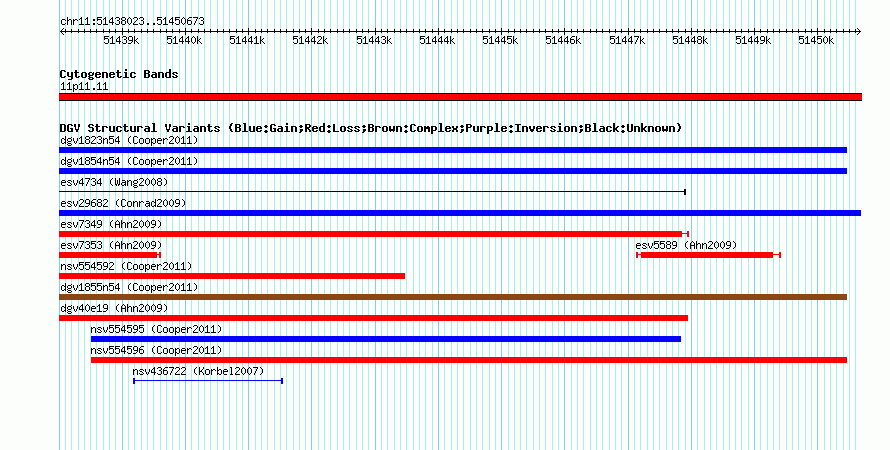Image resolution: width=890 pixels, height=450 pixels.
Task: Click the red nsv554596 loss bar
Action: click(x=469, y=360)
